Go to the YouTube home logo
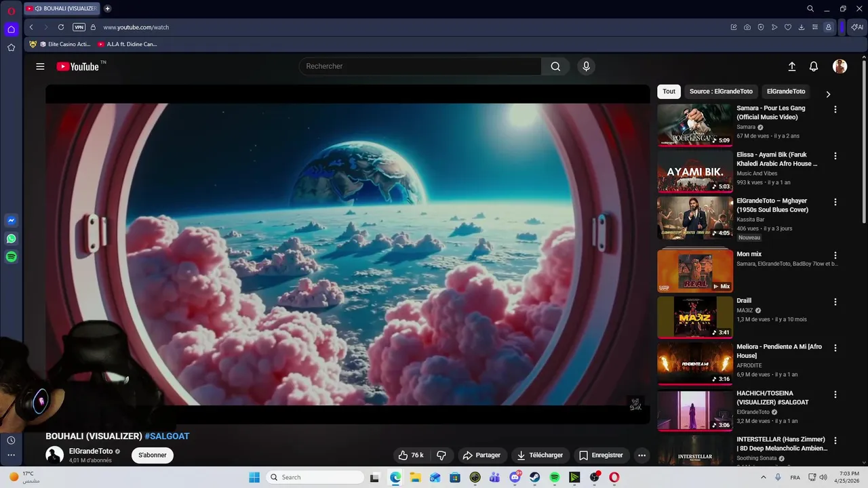Screen dimensions: 868x488 click(78, 66)
